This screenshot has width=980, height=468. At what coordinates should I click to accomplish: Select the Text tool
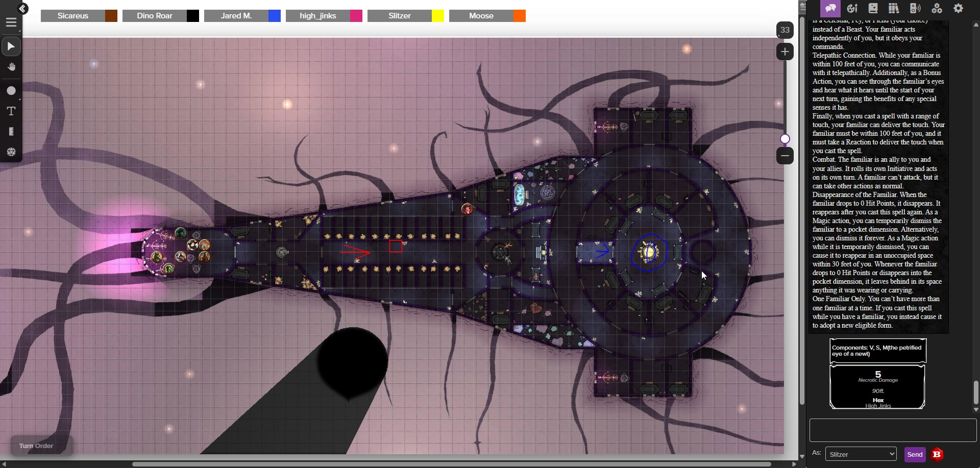[x=11, y=111]
